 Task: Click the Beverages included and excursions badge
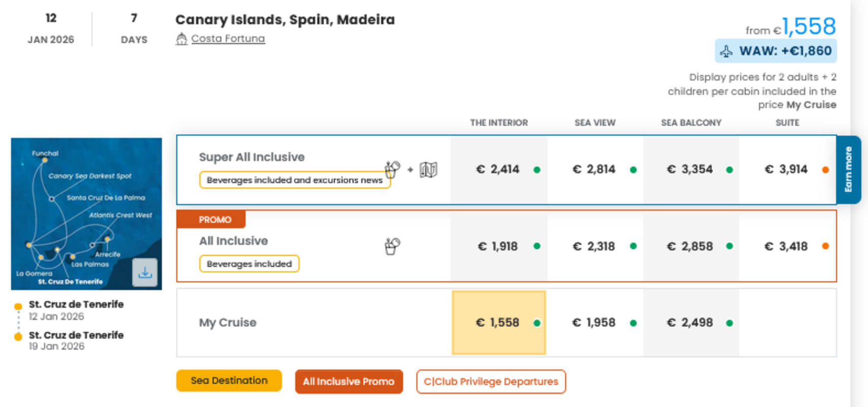(x=294, y=180)
